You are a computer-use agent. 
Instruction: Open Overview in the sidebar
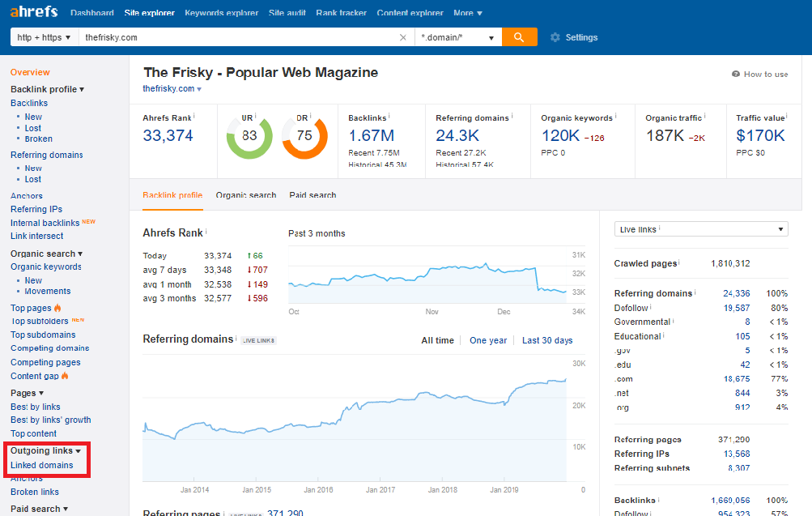pos(30,73)
